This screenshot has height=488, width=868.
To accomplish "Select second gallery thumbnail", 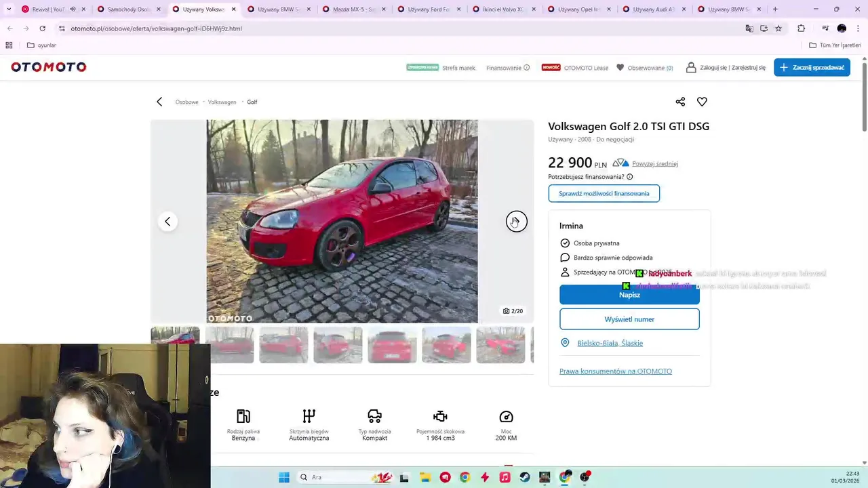I will point(230,345).
